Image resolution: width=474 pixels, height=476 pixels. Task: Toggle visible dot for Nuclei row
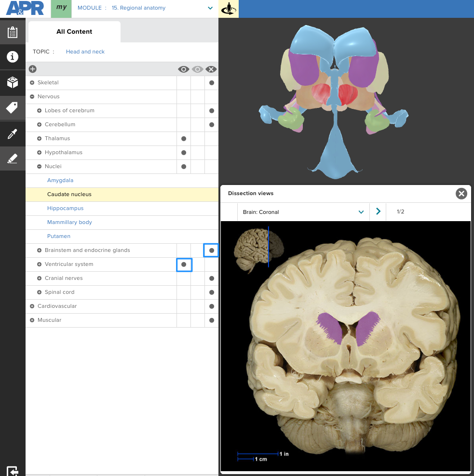184,167
